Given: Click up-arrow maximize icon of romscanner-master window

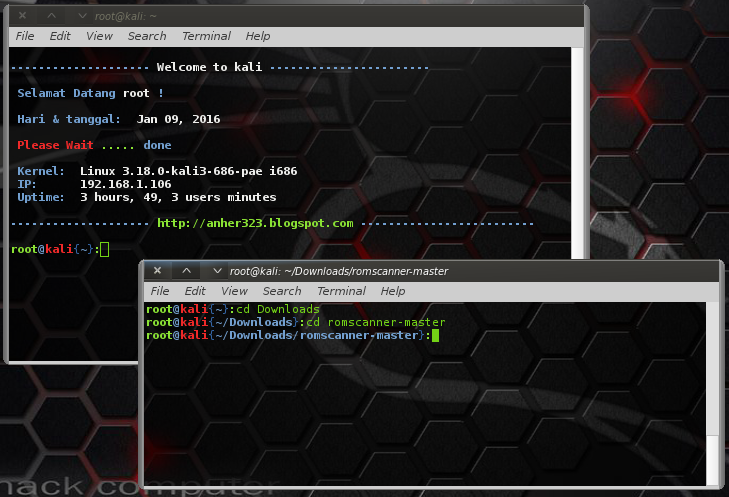Looking at the screenshot, I should coord(186,271).
